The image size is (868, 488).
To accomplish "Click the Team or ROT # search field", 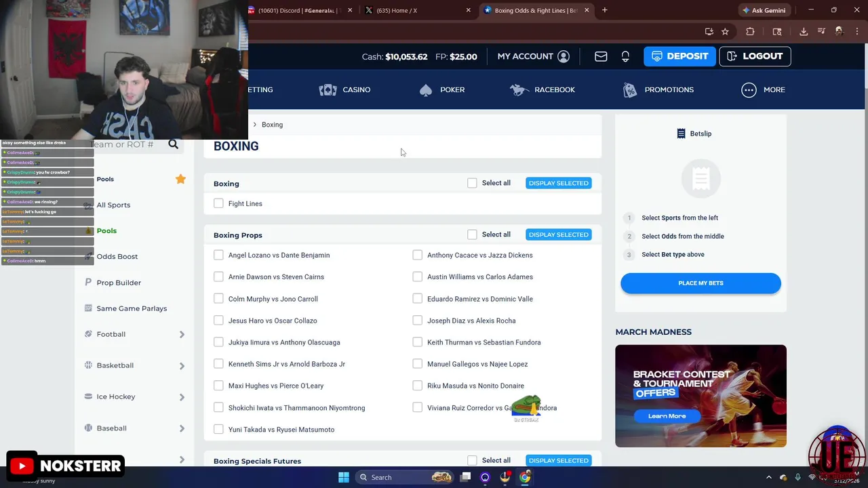I will tap(129, 144).
